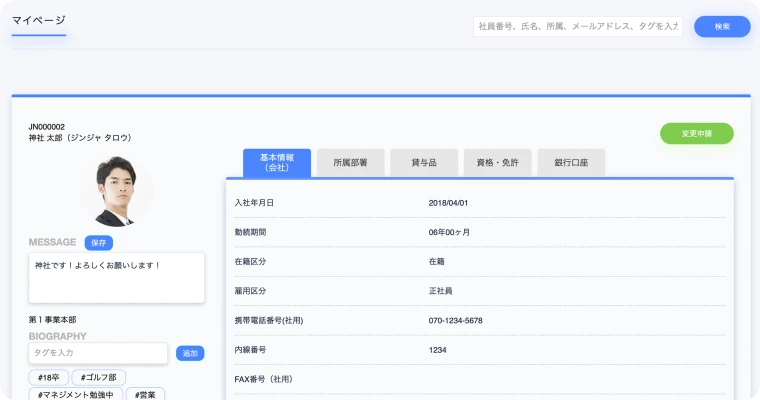Viewport: 760px width, 400px height.
Task: Focus the employee search input field
Action: 577,27
